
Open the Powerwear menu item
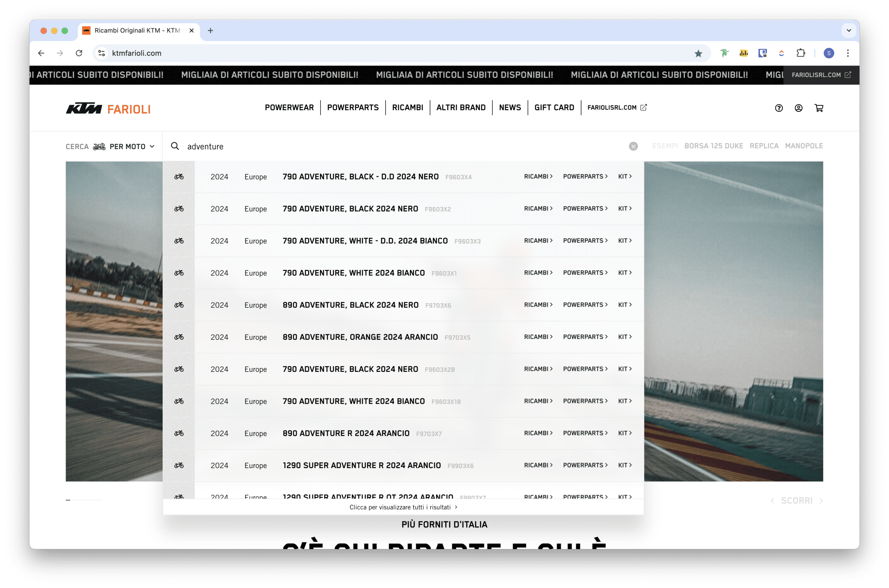click(x=289, y=108)
